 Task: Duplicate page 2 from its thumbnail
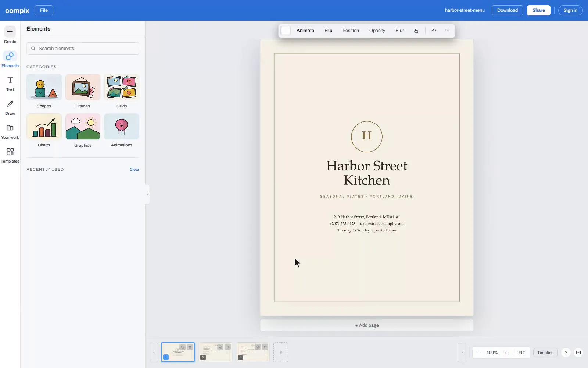click(220, 347)
